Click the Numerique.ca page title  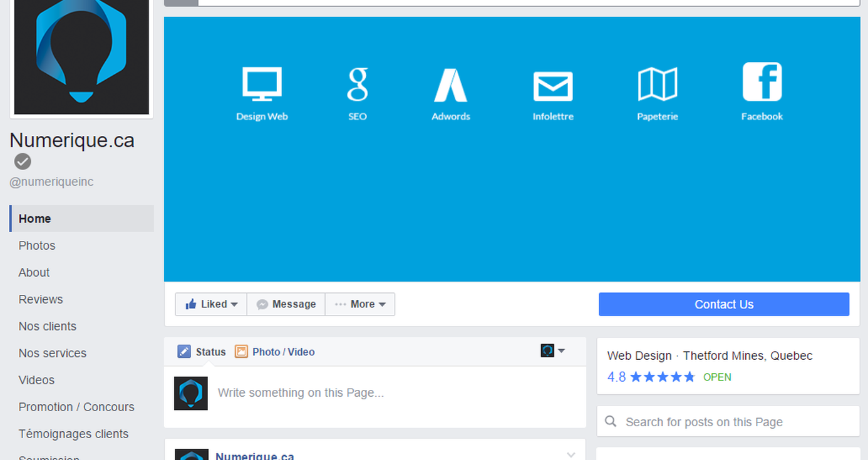click(x=72, y=140)
